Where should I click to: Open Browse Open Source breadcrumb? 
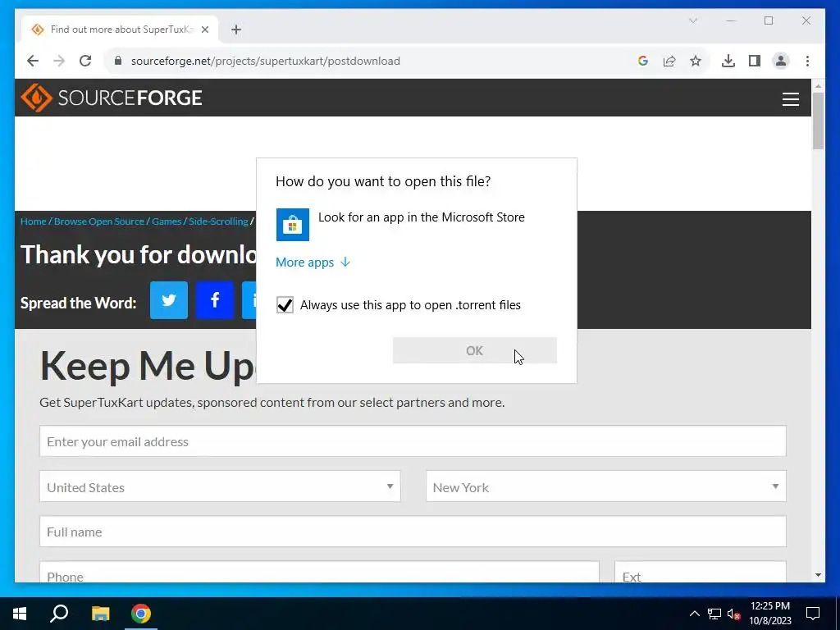pos(99,221)
